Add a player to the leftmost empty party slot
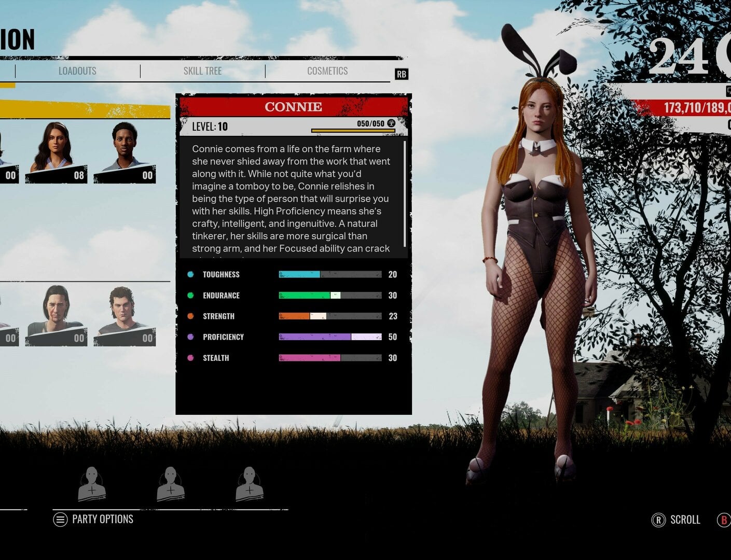 [92, 484]
